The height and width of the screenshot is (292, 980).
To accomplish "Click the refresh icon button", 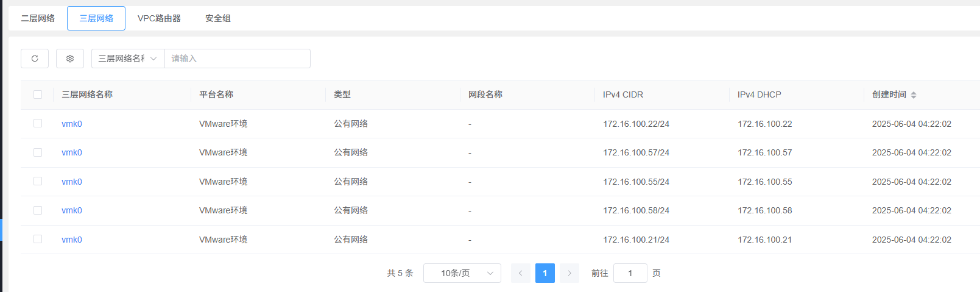I will [35, 59].
